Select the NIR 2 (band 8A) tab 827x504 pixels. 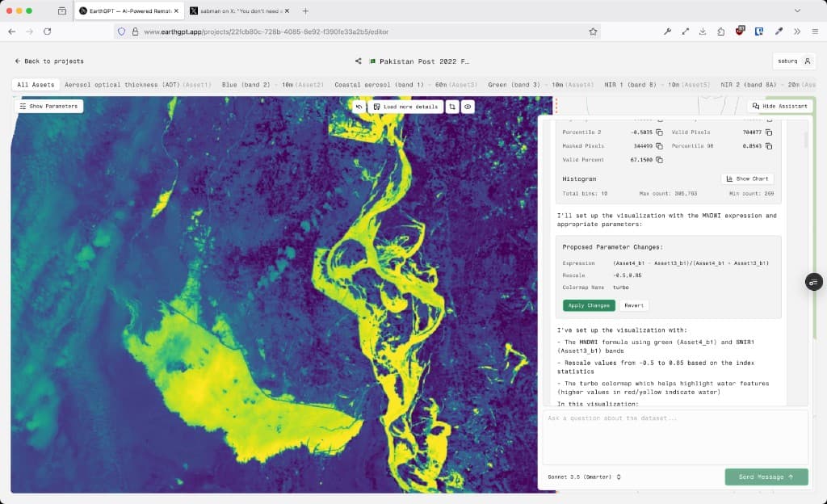pos(768,84)
